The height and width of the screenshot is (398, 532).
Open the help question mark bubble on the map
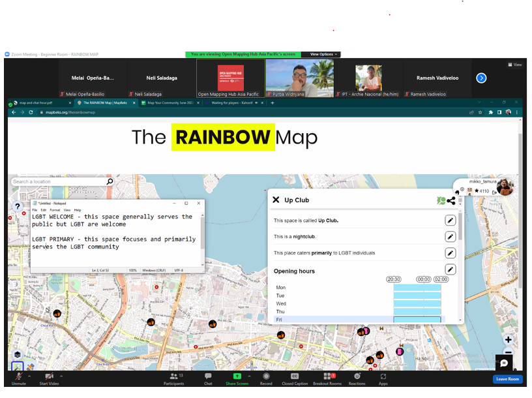point(16,206)
